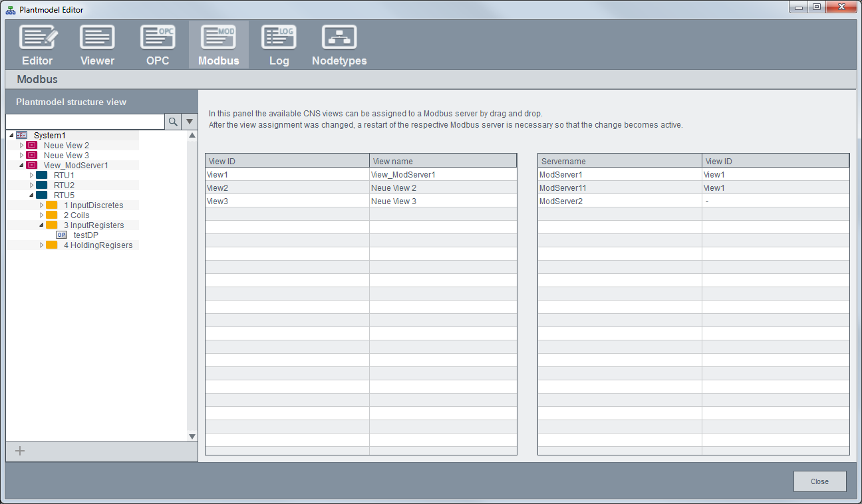The width and height of the screenshot is (862, 504).
Task: Collapse the System1 tree root
Action: (x=12, y=136)
